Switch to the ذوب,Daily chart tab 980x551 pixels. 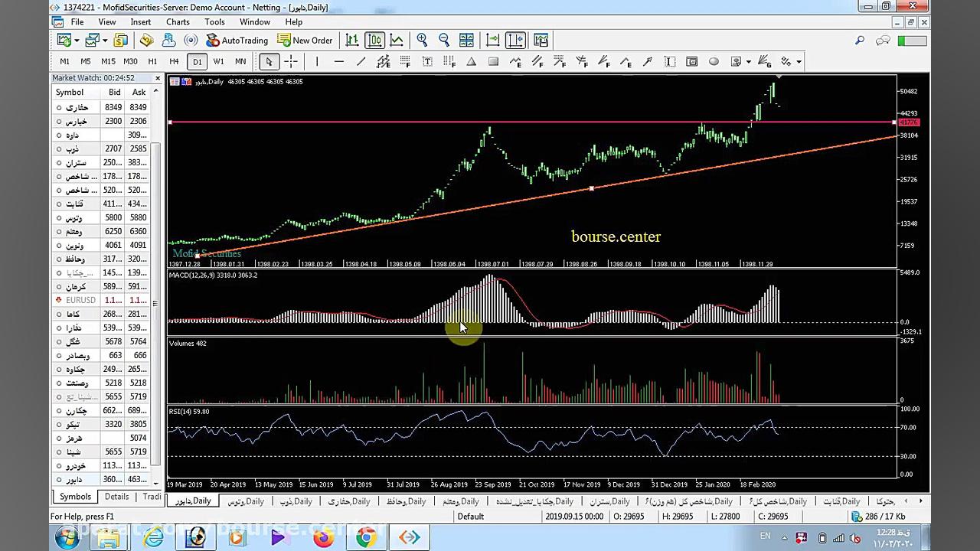point(295,501)
